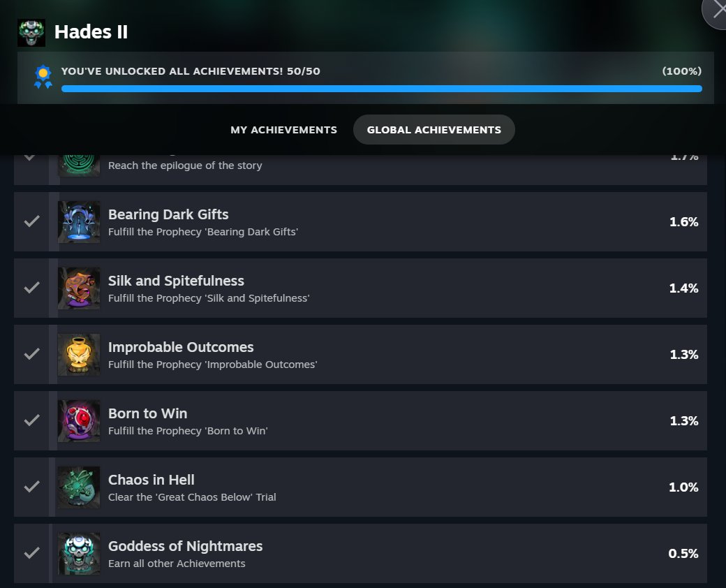726x588 pixels.
Task: Select the Global Achievements tab
Action: tap(434, 130)
